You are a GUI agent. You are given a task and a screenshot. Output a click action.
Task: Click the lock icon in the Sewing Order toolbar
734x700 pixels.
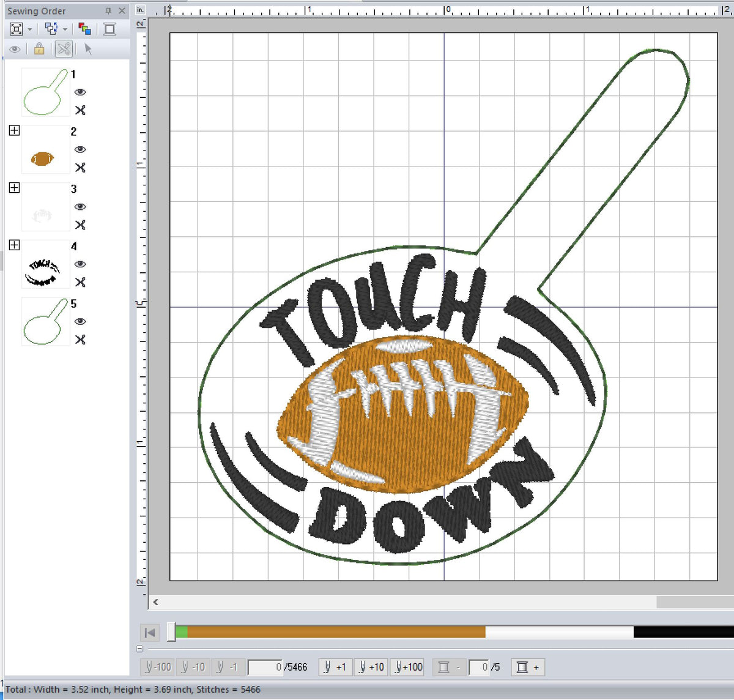[x=39, y=49]
